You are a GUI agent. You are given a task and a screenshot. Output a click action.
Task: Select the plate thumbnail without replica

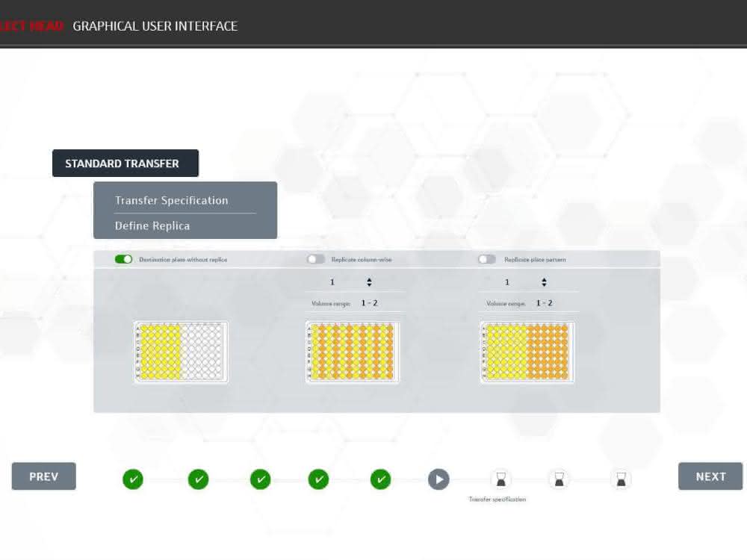pos(181,352)
